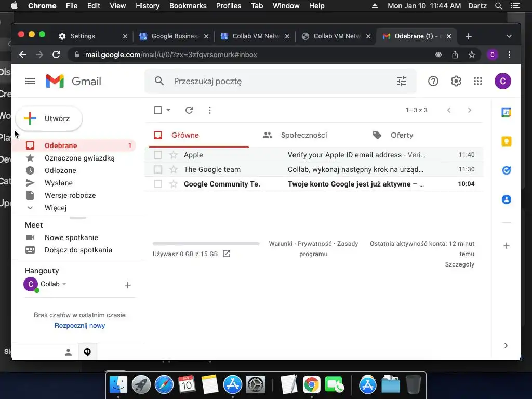Get add-ons plus icon in side panel

[506, 246]
